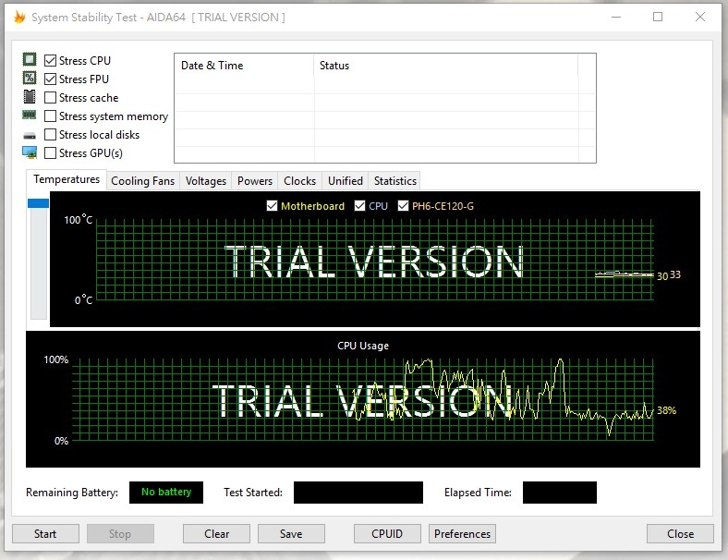Switch to the Powers tab

pos(255,181)
